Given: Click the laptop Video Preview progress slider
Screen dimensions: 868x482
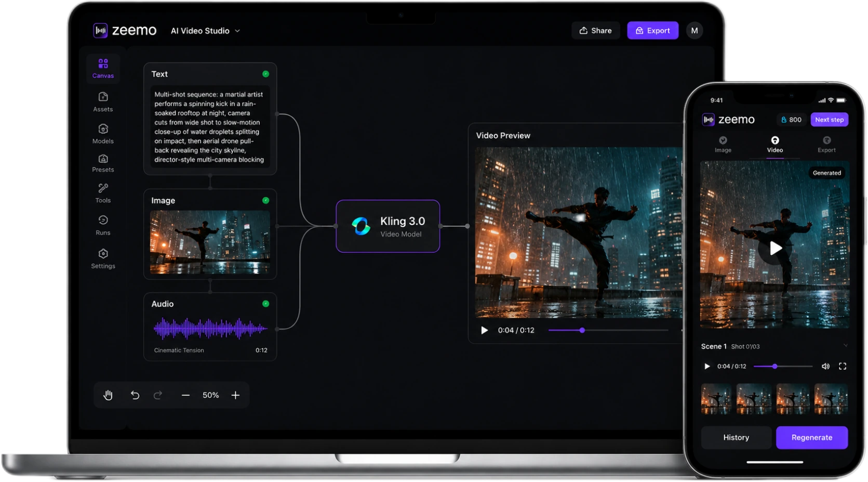Looking at the screenshot, I should (x=608, y=330).
